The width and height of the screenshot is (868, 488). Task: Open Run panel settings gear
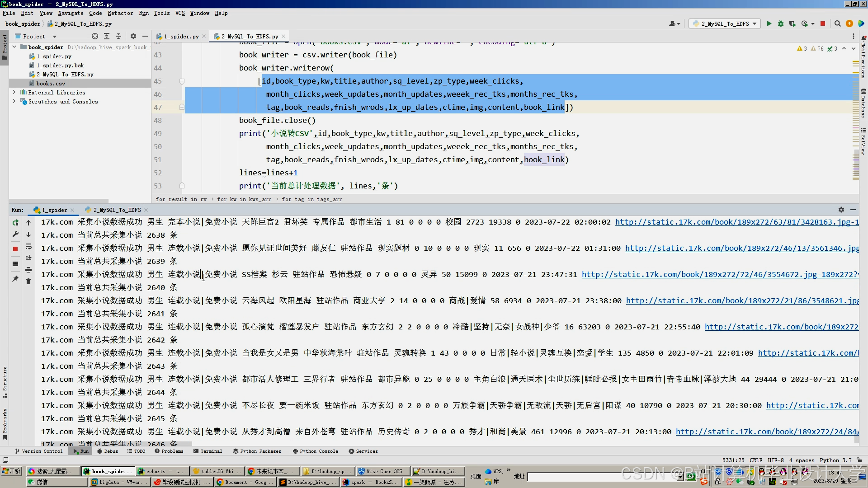tap(841, 210)
